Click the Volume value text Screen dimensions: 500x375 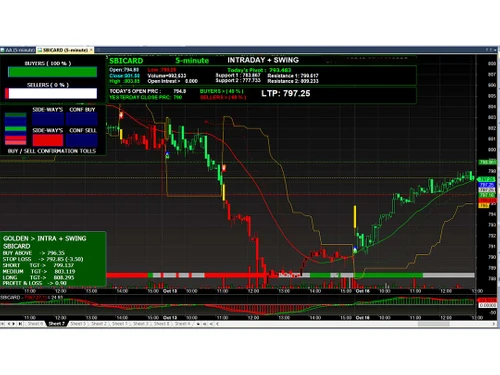coord(167,76)
